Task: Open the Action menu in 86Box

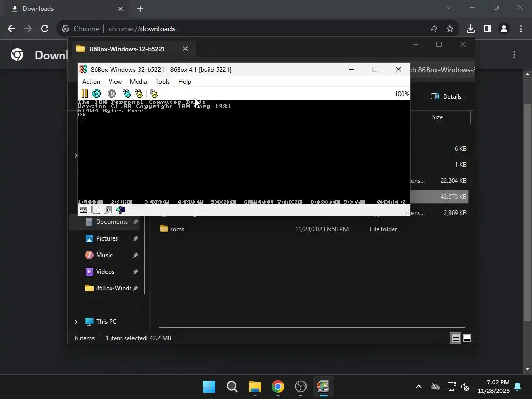Action: [x=91, y=82]
